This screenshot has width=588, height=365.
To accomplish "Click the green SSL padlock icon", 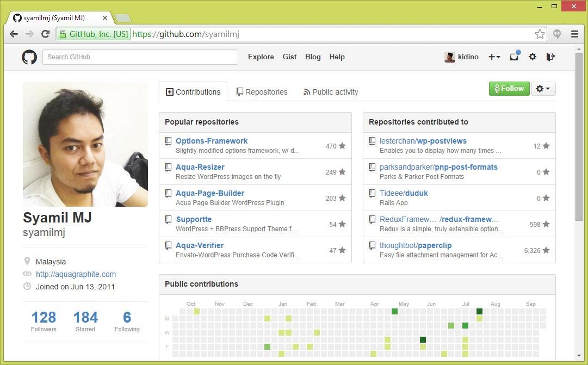I will point(63,34).
